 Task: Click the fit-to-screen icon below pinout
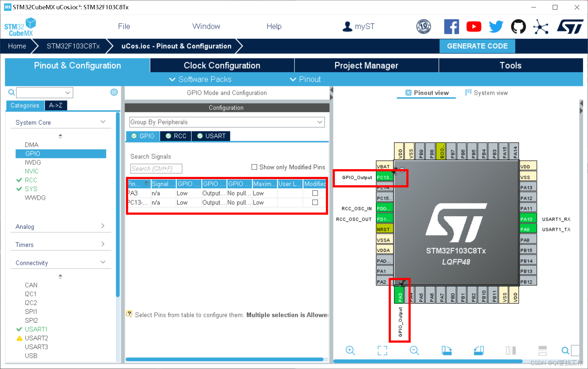(x=382, y=350)
